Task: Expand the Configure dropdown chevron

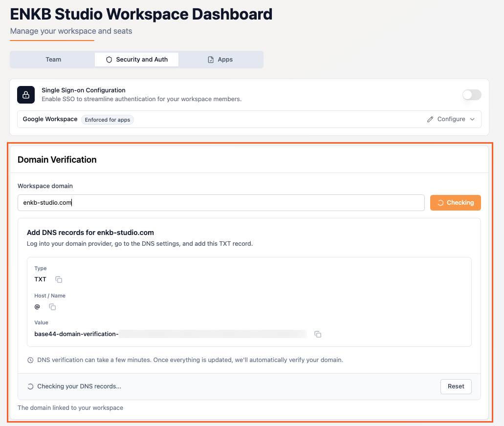Action: [x=471, y=119]
